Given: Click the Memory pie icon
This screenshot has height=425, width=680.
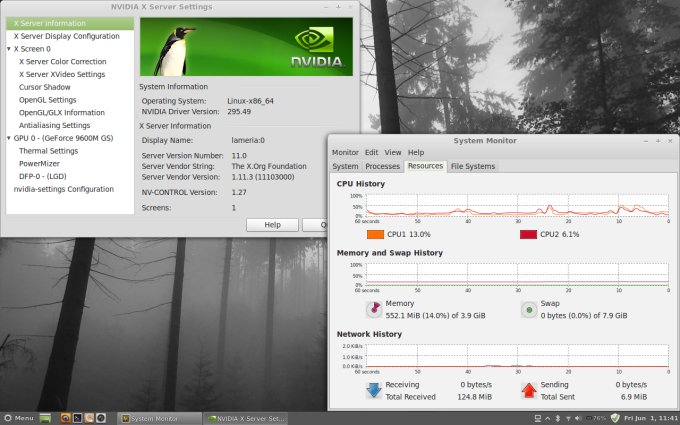Looking at the screenshot, I should (x=373, y=309).
